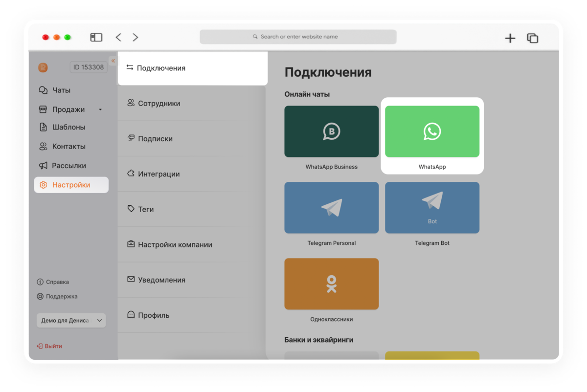The height and width of the screenshot is (392, 587).
Task: Open Интеграции settings section
Action: [191, 174]
